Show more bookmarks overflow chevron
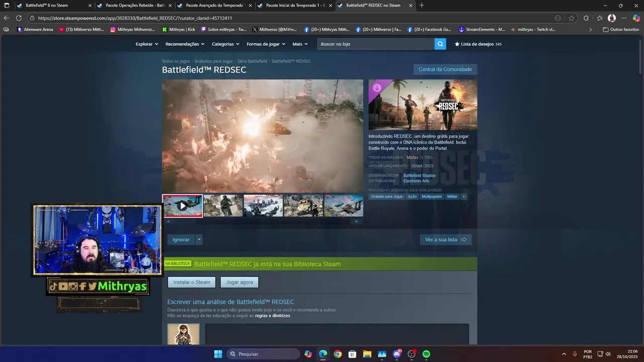The image size is (644, 362). pos(591,29)
